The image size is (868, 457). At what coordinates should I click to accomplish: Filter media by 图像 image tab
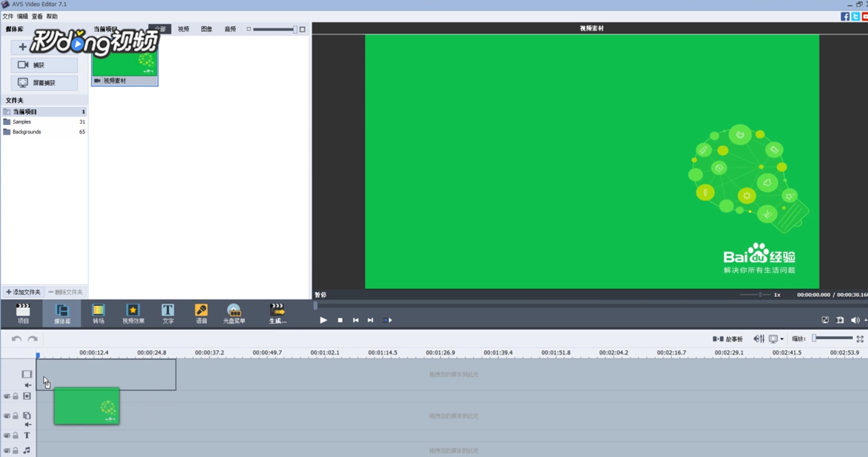coord(206,29)
